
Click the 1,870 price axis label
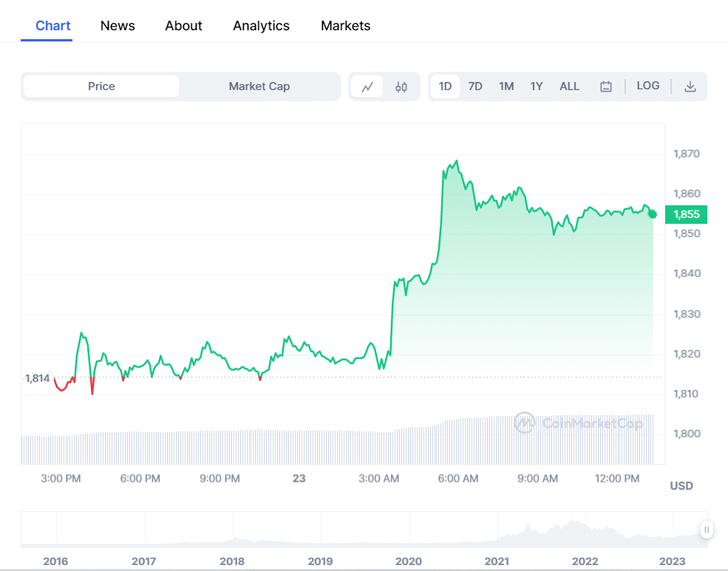(x=686, y=154)
